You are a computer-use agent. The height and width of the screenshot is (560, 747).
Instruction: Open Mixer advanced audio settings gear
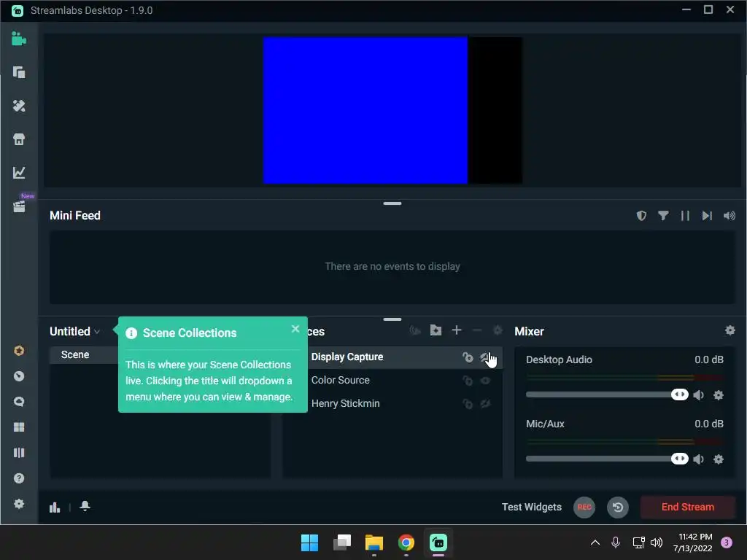[x=729, y=330]
